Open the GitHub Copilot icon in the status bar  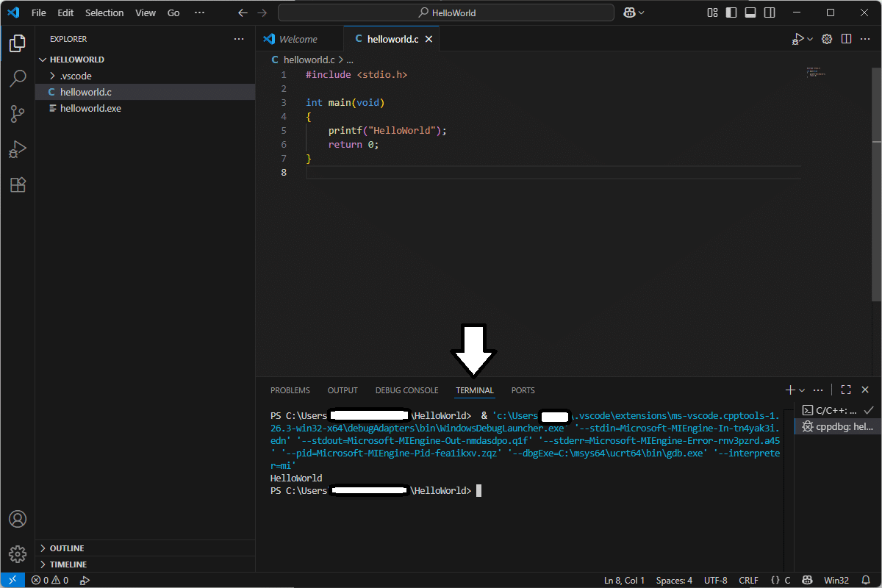806,580
